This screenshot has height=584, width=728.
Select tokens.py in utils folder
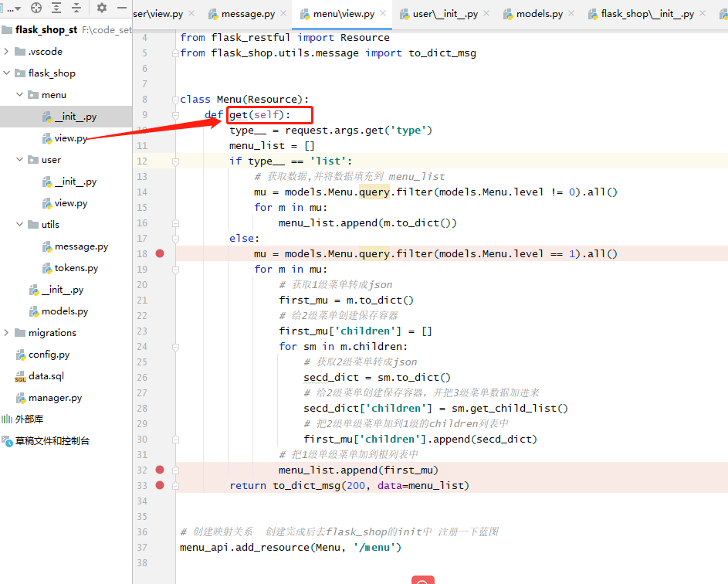click(x=66, y=267)
